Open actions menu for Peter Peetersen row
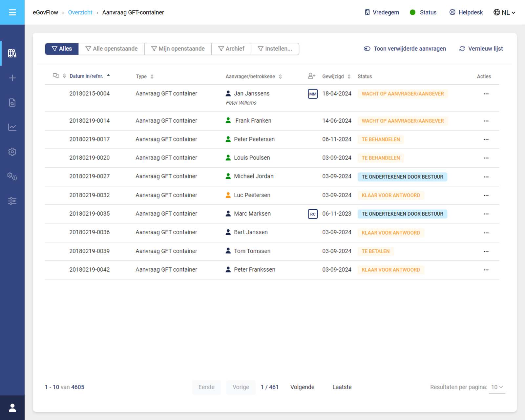Screen dimensions: 525x420 click(486, 139)
